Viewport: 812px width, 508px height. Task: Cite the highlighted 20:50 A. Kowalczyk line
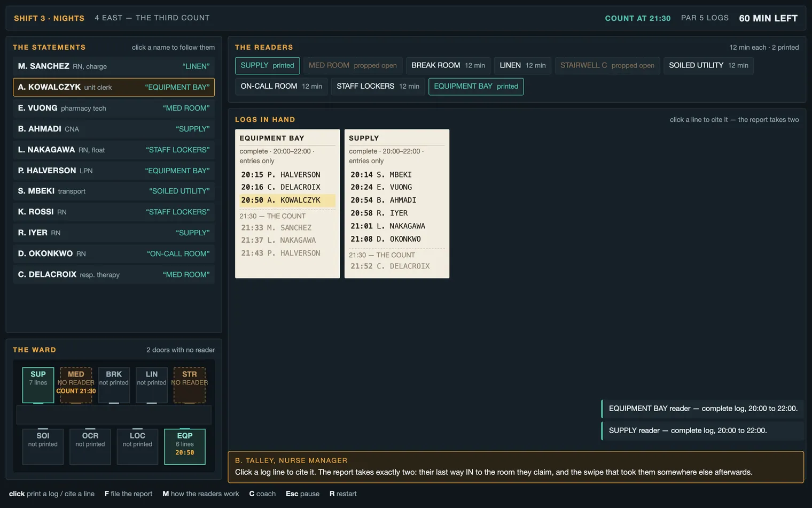[287, 200]
